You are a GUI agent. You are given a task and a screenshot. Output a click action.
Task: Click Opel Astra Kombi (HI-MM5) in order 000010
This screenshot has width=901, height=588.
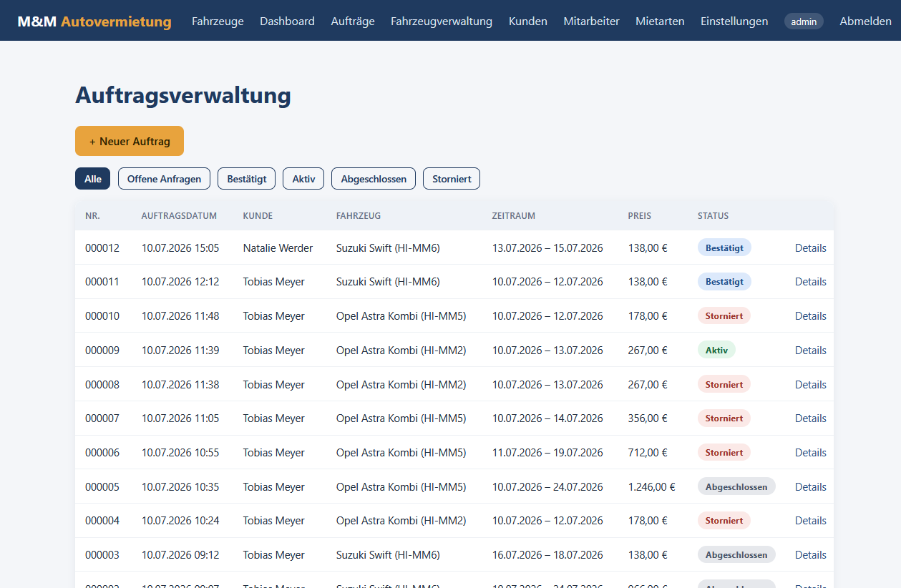pyautogui.click(x=401, y=316)
